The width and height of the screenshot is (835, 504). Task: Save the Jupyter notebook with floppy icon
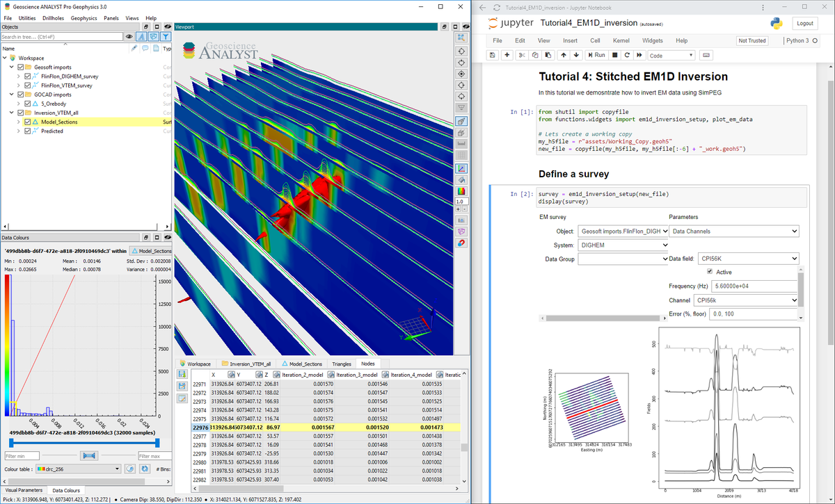click(x=493, y=55)
